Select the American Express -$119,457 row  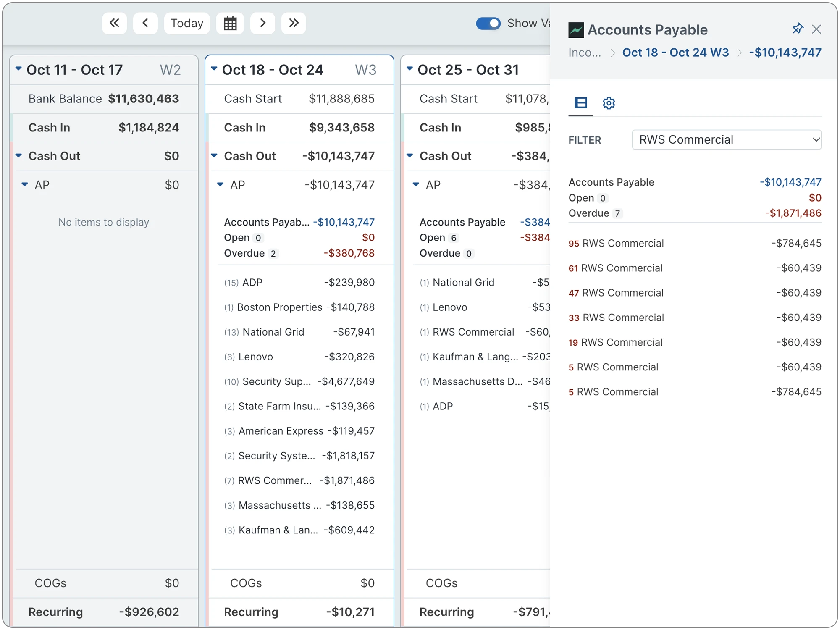click(299, 431)
